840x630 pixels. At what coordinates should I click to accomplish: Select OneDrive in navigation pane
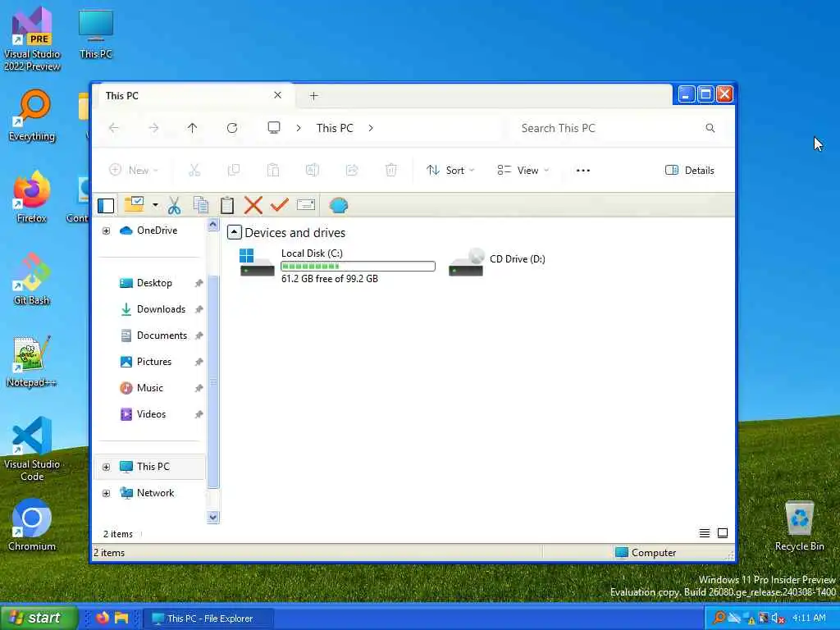coord(157,231)
